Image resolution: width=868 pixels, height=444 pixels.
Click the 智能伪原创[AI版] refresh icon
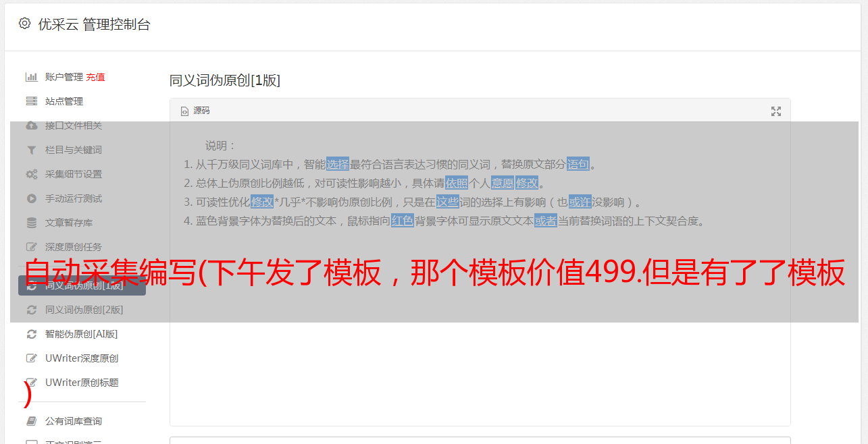tap(31, 334)
